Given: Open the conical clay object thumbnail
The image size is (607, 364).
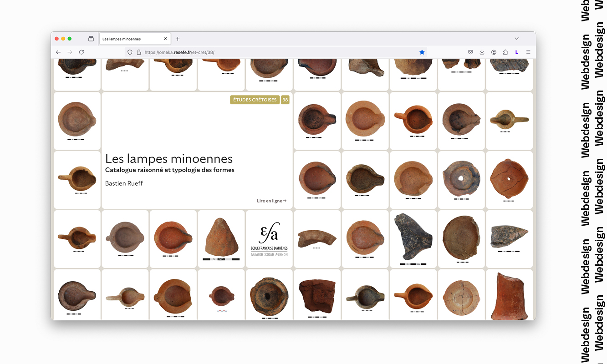Looking at the screenshot, I should (x=221, y=239).
